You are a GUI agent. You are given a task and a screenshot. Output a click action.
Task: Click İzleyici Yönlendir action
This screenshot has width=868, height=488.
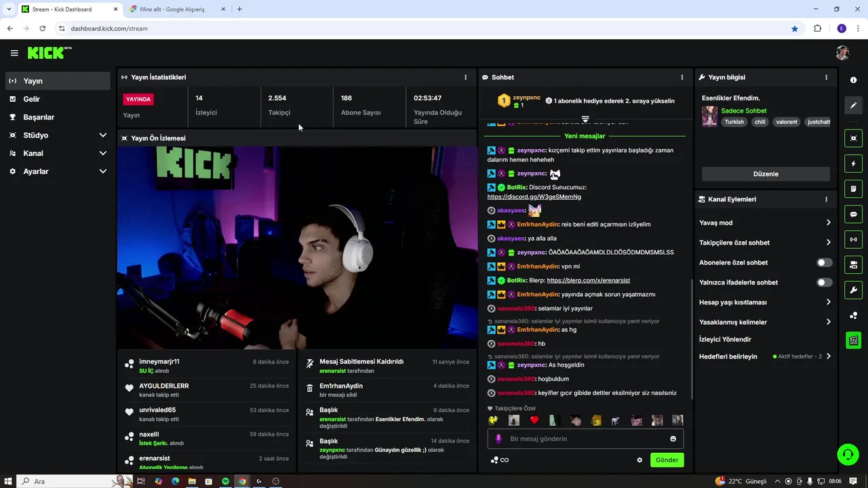[x=725, y=339]
